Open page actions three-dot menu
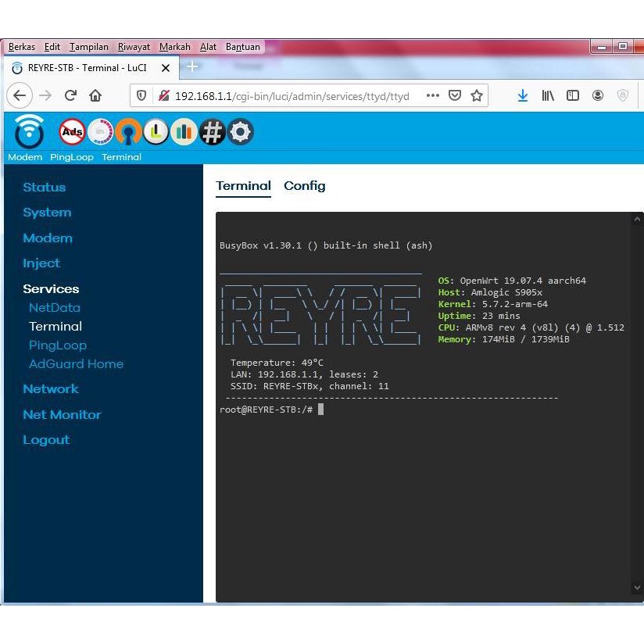The height and width of the screenshot is (644, 644). point(432,95)
